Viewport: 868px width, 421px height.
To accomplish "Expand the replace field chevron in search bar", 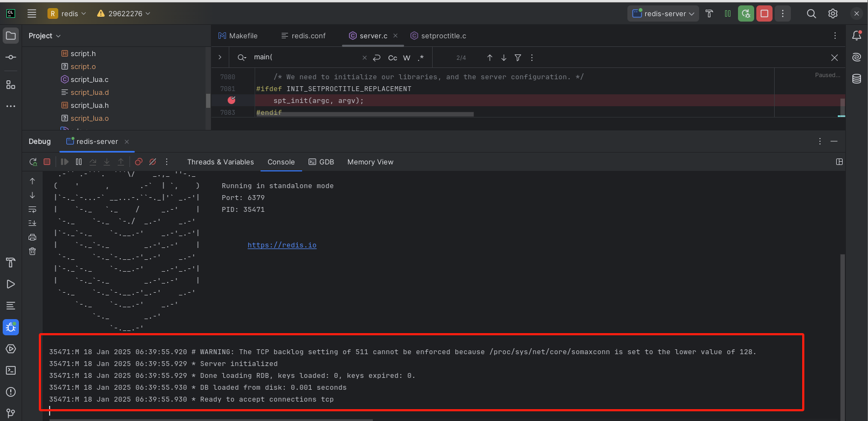I will click(220, 57).
